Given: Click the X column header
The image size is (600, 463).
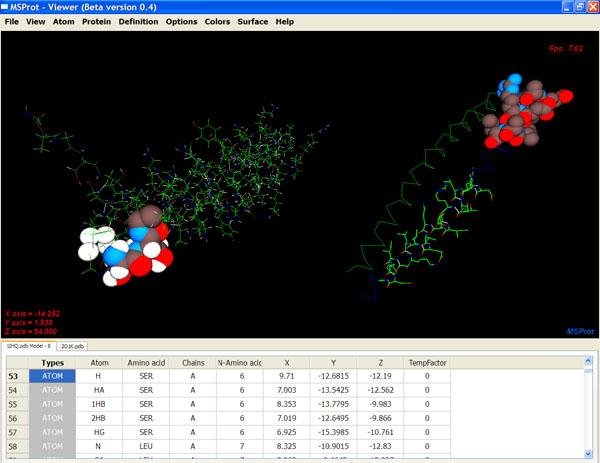Looking at the screenshot, I should (x=287, y=363).
